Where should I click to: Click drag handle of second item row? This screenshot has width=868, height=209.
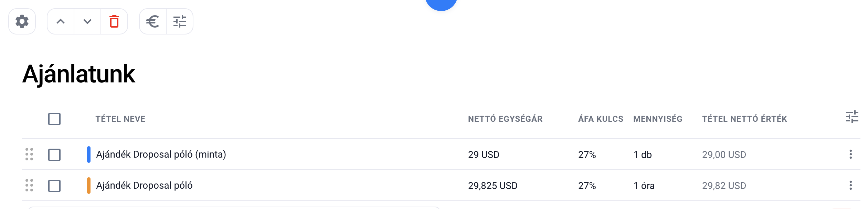29,185
